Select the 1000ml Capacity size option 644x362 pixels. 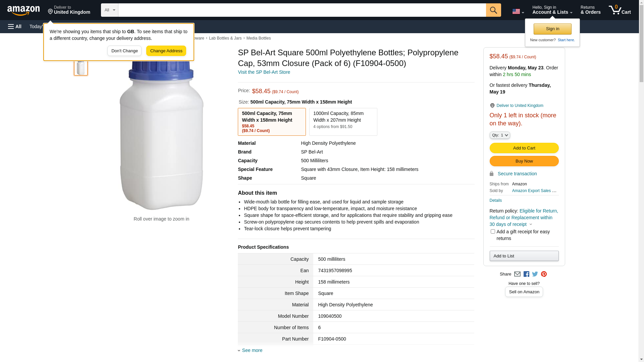(x=343, y=121)
